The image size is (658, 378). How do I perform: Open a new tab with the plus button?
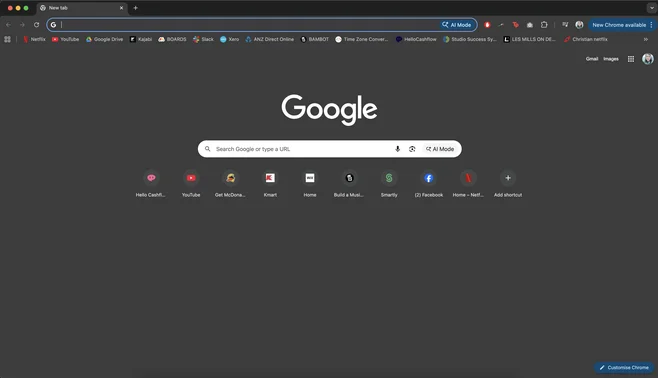coord(135,8)
